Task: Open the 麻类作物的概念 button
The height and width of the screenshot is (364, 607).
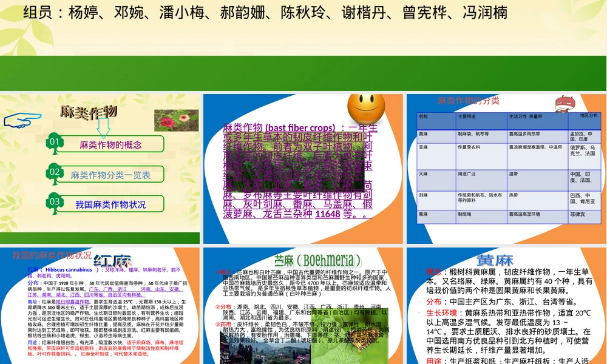Action: click(x=110, y=144)
